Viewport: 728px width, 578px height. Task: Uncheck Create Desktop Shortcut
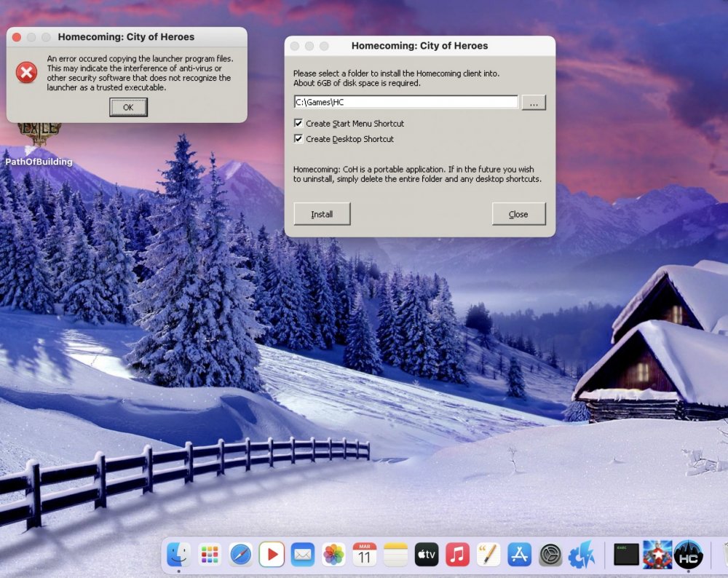pos(298,139)
